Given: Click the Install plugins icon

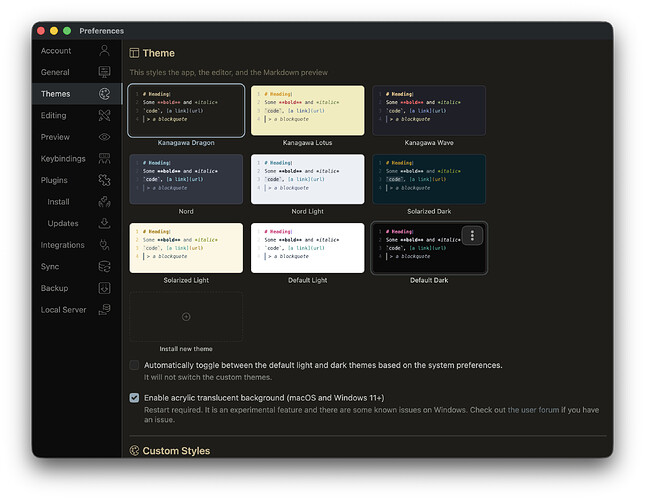Looking at the screenshot, I should point(104,201).
